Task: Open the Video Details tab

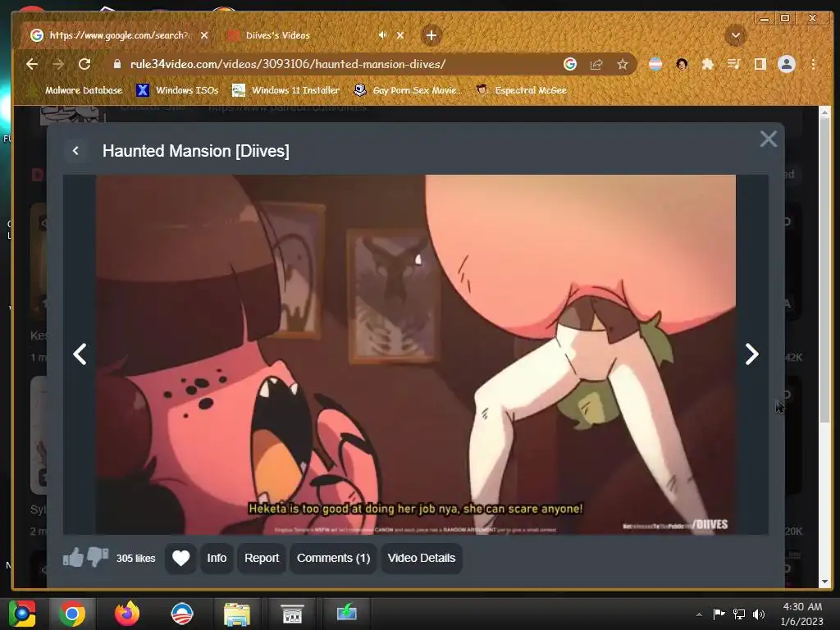Action: 422,558
